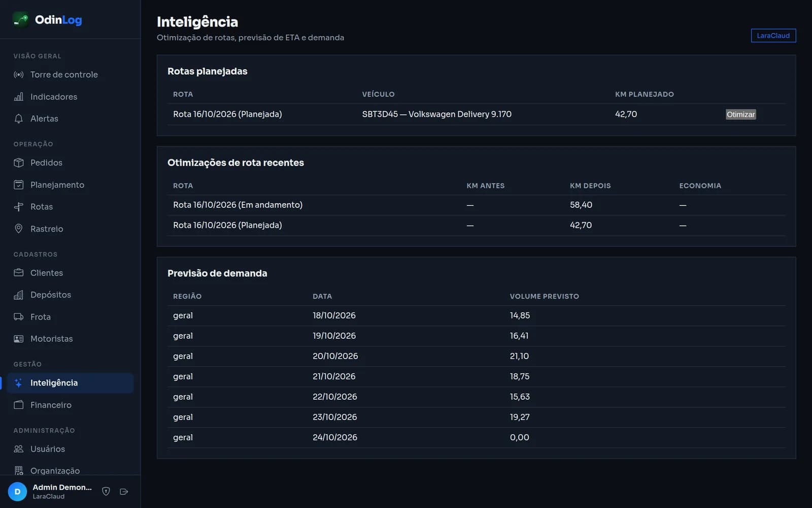Open the Indicadores bar chart icon
The image size is (812, 508).
pyautogui.click(x=19, y=97)
